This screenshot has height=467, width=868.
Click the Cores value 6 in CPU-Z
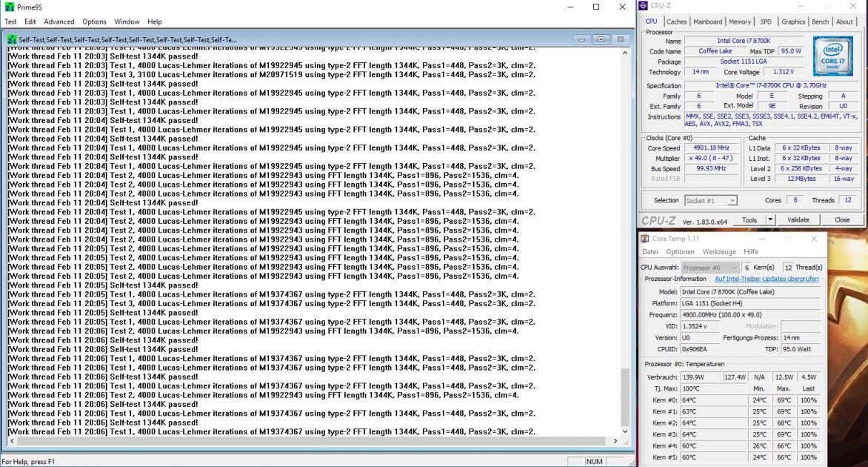pyautogui.click(x=795, y=200)
